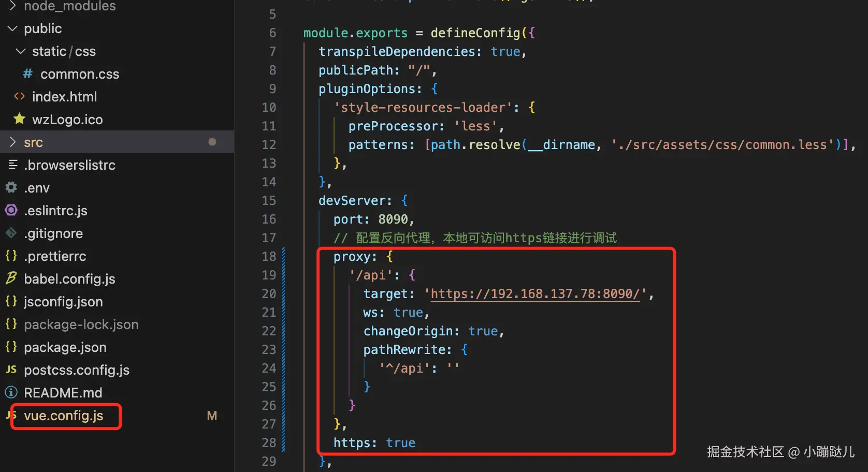Click the port value 8090
Image resolution: width=868 pixels, height=472 pixels.
[x=393, y=219]
